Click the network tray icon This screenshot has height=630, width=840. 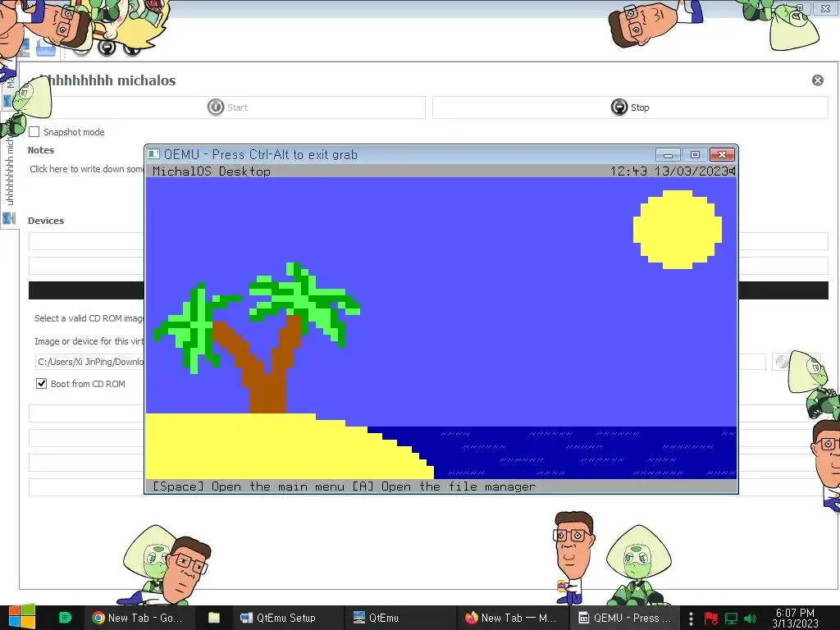(x=731, y=619)
